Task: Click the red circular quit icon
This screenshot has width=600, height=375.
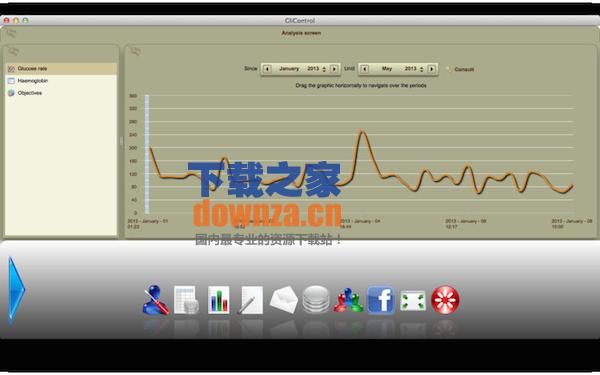Action: click(445, 300)
